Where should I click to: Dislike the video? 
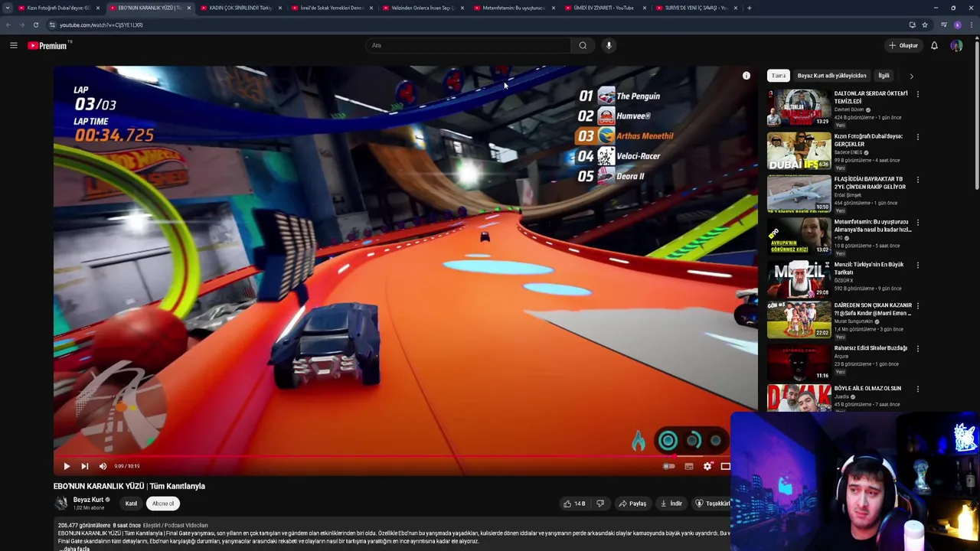click(600, 504)
